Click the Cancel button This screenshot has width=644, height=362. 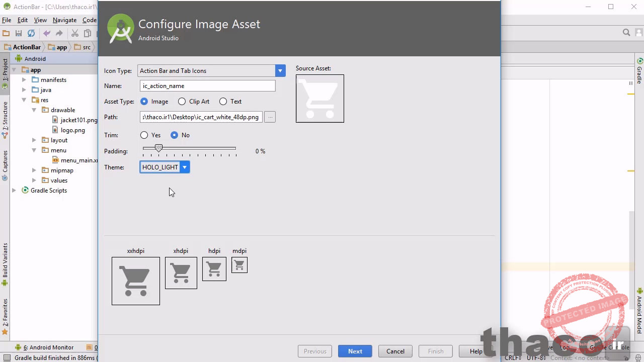(395, 351)
